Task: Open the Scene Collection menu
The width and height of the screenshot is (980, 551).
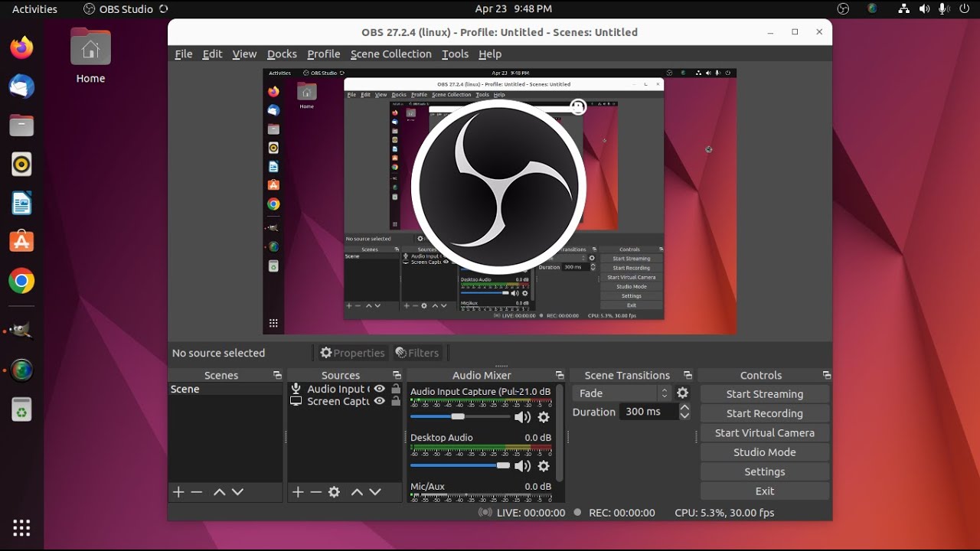Action: tap(390, 54)
